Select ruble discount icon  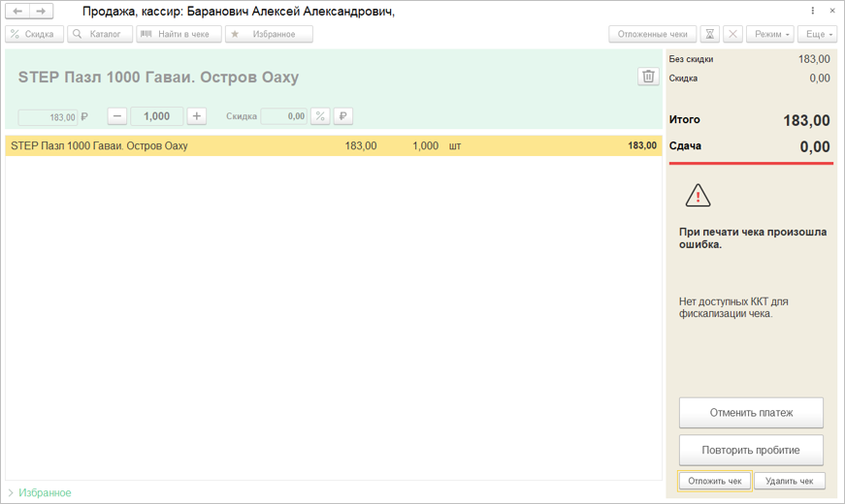point(343,116)
